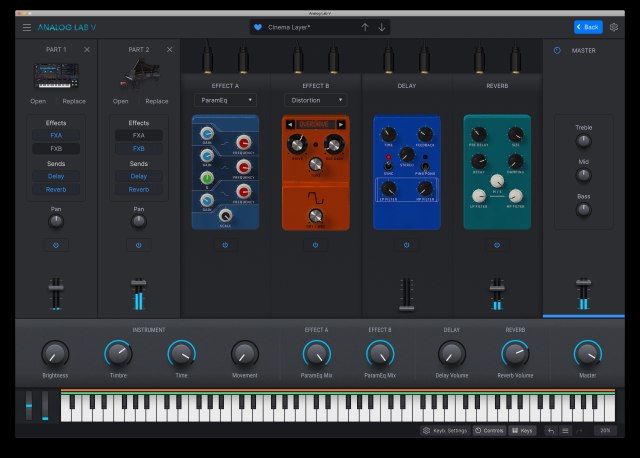
Task: Open settings gear icon at top right
Action: (613, 27)
